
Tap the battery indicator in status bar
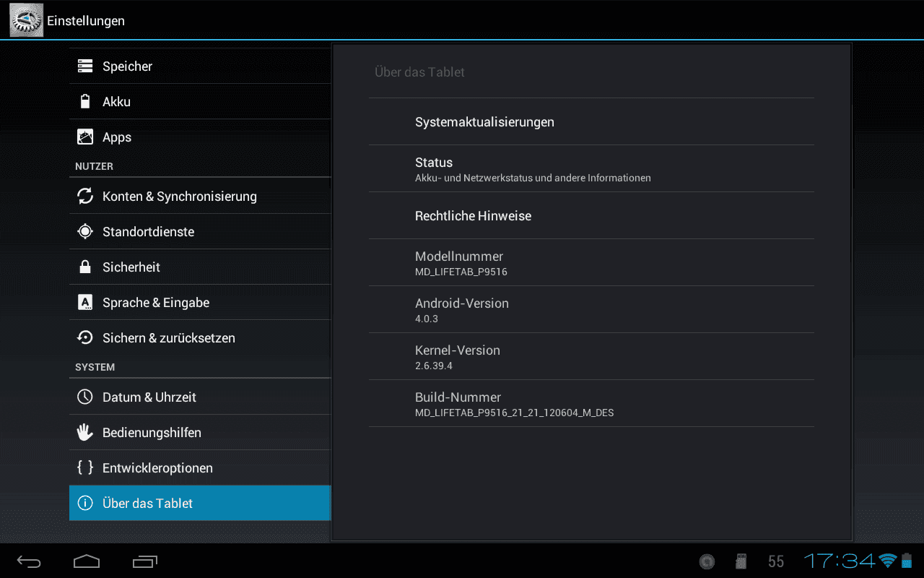[907, 561]
